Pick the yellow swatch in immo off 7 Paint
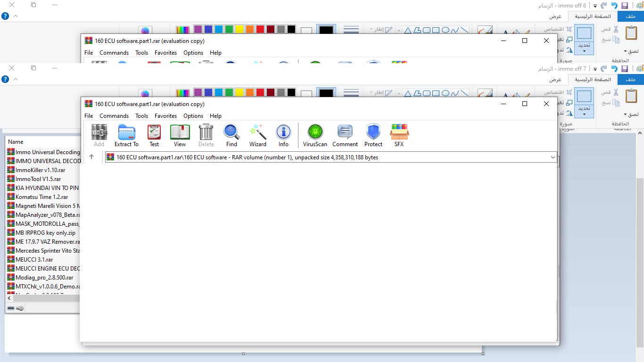 (239, 92)
